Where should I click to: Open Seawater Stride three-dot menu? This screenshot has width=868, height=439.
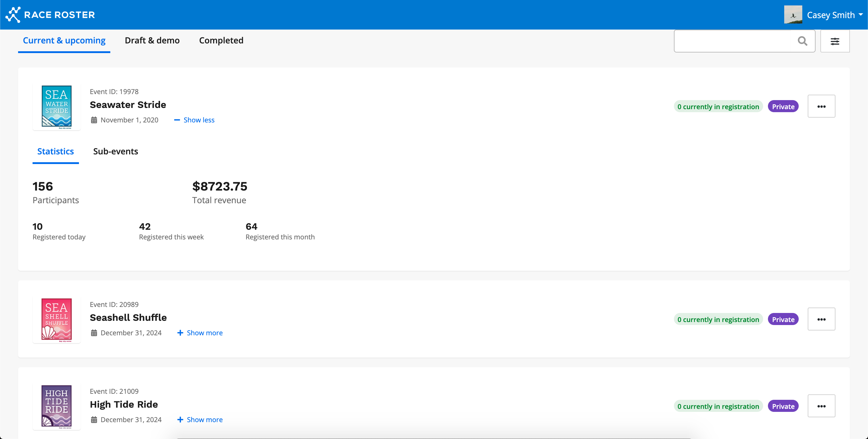pyautogui.click(x=821, y=106)
